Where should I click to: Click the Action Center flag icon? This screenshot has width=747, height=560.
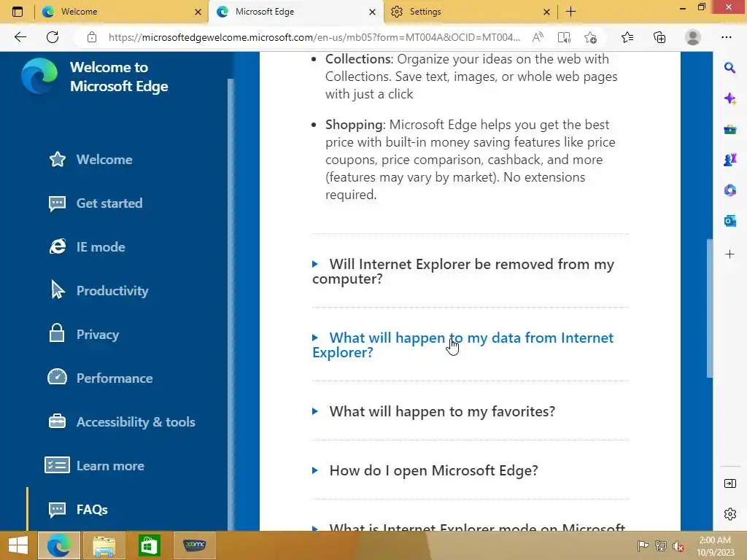(x=643, y=545)
